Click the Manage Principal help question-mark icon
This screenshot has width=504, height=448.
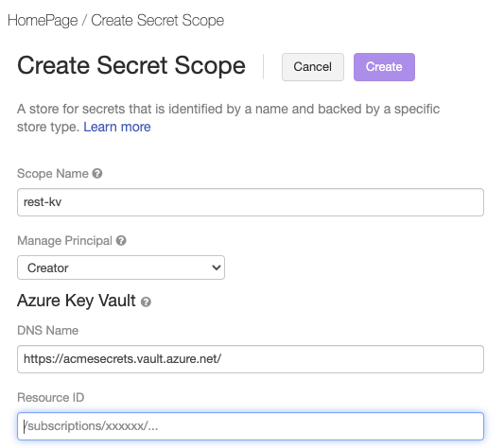click(121, 240)
